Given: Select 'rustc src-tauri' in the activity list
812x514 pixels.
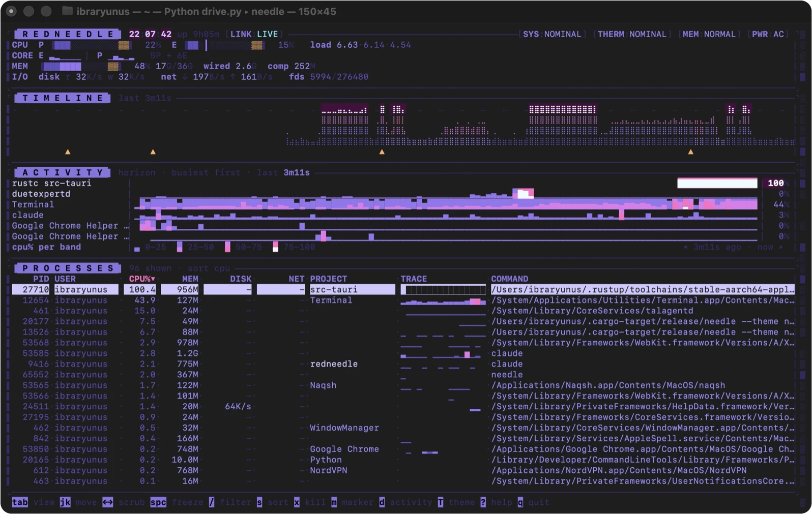Looking at the screenshot, I should pos(52,183).
